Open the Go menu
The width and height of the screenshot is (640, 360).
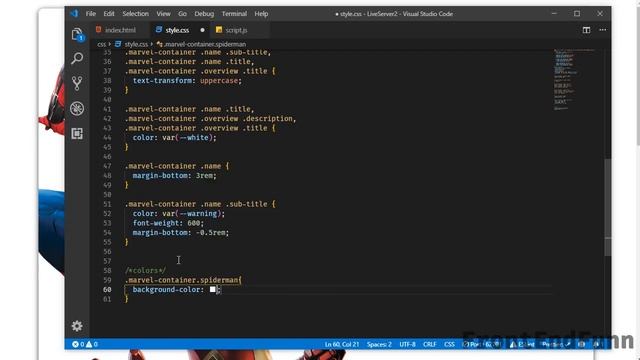click(182, 13)
